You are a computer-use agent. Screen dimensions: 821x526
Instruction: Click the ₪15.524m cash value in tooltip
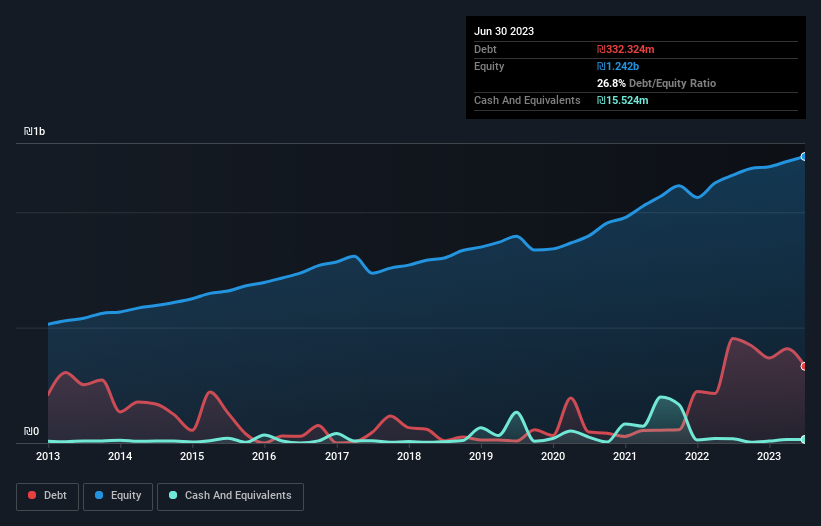[x=623, y=100]
